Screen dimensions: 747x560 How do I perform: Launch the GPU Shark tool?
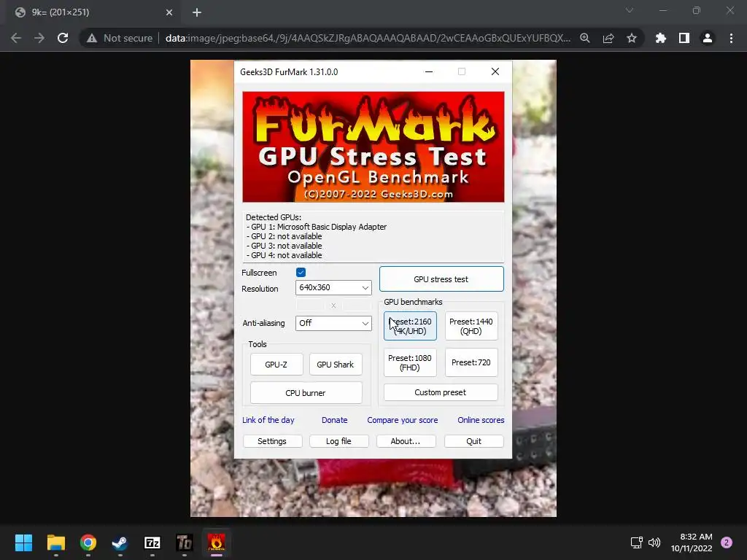[336, 365]
